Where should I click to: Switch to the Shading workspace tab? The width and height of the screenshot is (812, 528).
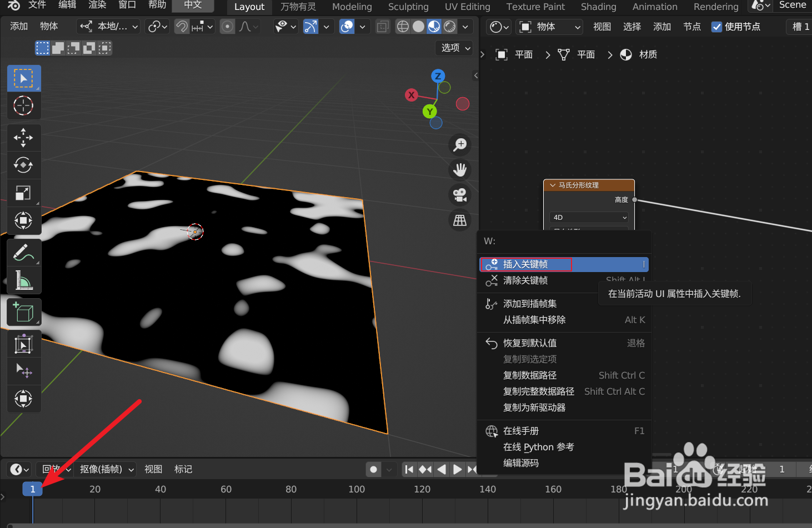[x=598, y=7]
